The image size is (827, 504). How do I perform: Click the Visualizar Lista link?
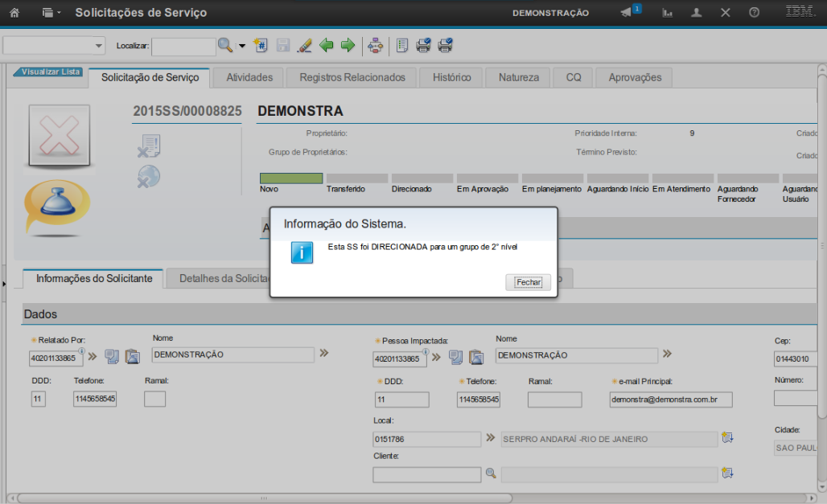tap(49, 72)
